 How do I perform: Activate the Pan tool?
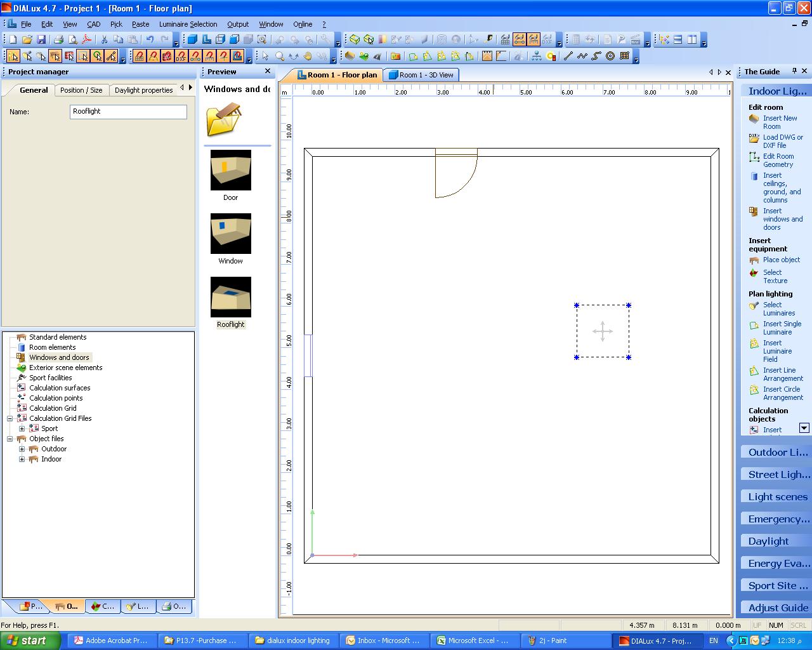coord(307,56)
